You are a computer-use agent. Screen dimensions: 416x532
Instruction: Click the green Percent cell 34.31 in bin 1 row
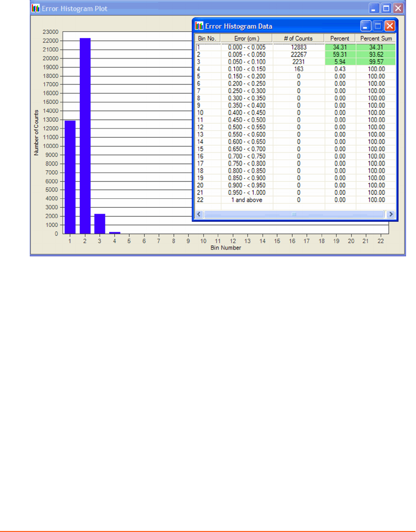[x=340, y=48]
